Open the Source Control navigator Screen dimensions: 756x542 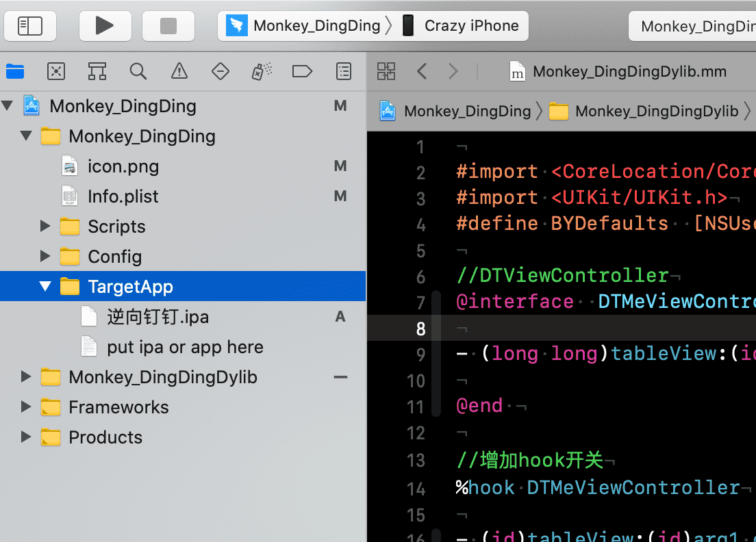point(56,71)
